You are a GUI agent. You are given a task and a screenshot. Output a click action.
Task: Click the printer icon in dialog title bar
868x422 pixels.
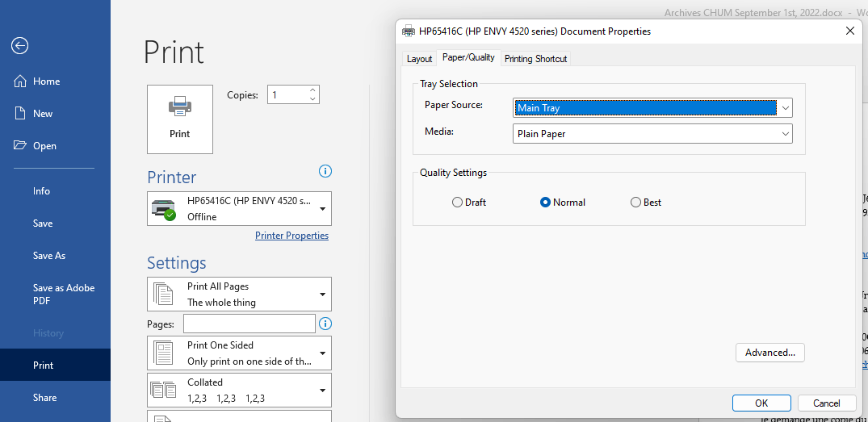[x=408, y=31]
